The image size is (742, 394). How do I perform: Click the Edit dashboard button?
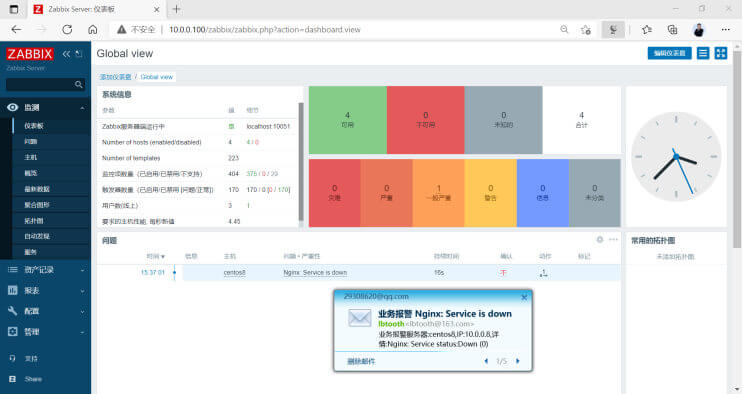(669, 53)
